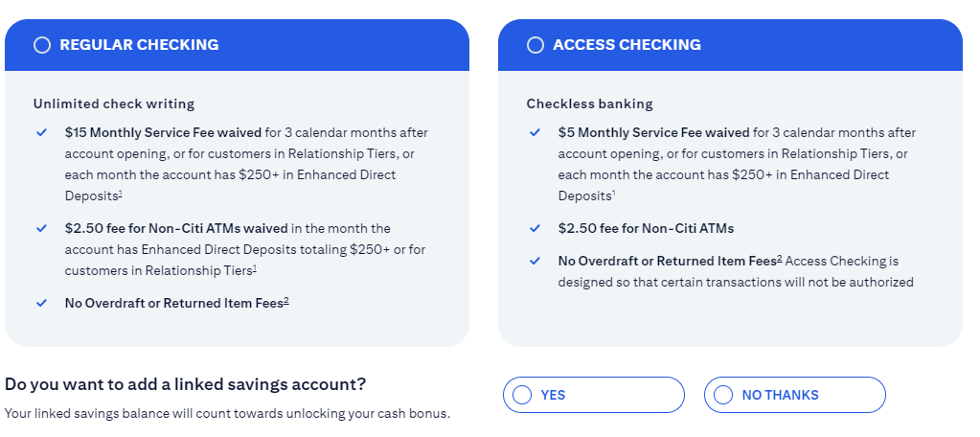The width and height of the screenshot is (980, 437).
Task: Choose NO THANKS for linked savings
Action: click(723, 395)
